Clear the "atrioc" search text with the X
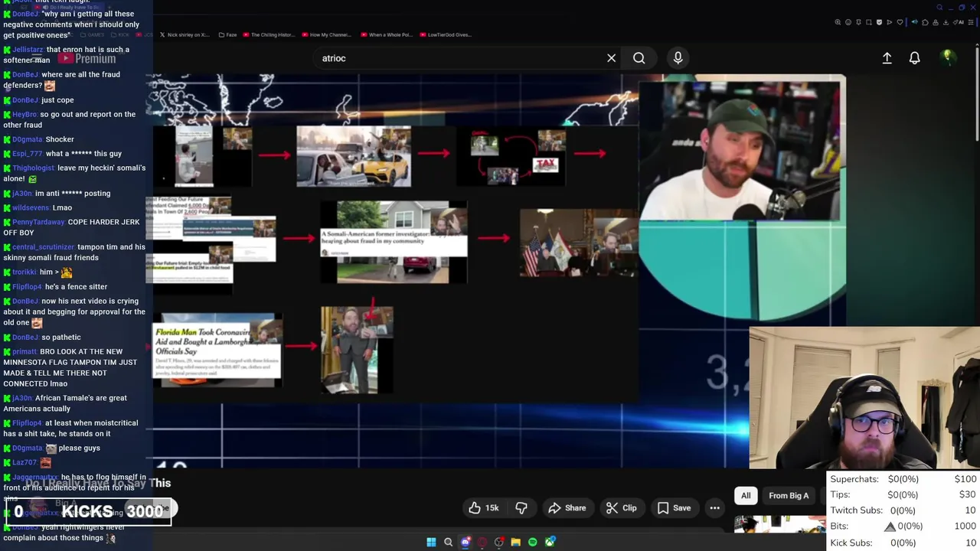The width and height of the screenshot is (980, 551). pos(611,58)
